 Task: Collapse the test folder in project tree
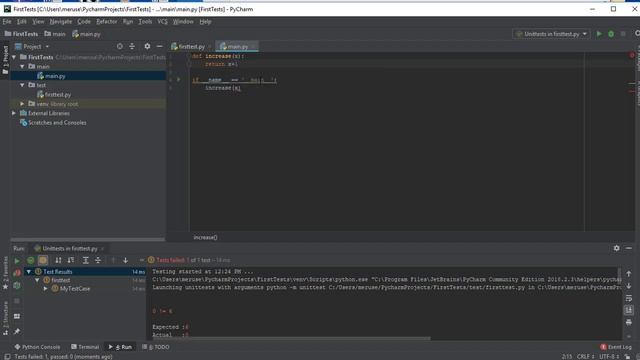tap(22, 85)
